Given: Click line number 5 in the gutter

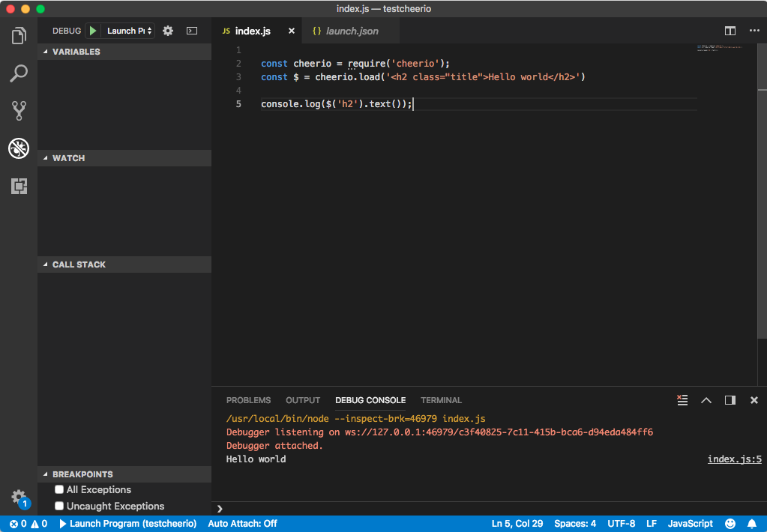Looking at the screenshot, I should (238, 103).
